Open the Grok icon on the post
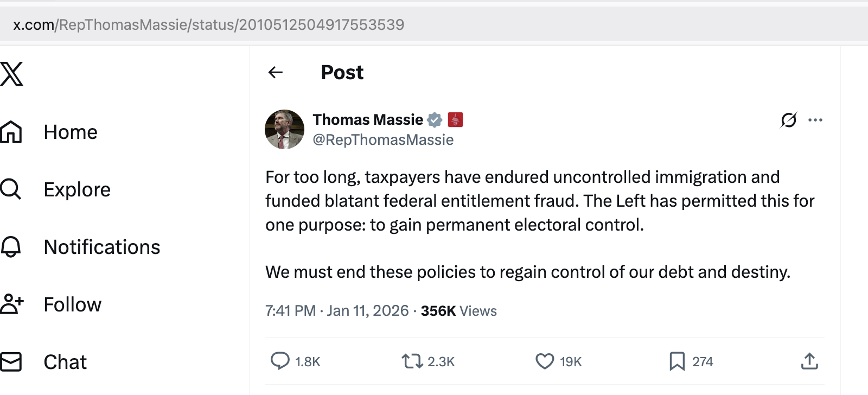The image size is (868, 395). pyautogui.click(x=789, y=120)
